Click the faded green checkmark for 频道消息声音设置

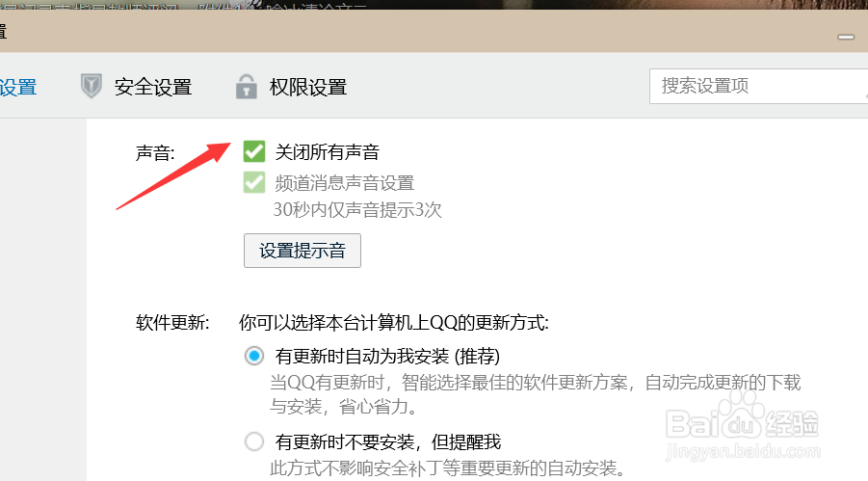pyautogui.click(x=254, y=182)
